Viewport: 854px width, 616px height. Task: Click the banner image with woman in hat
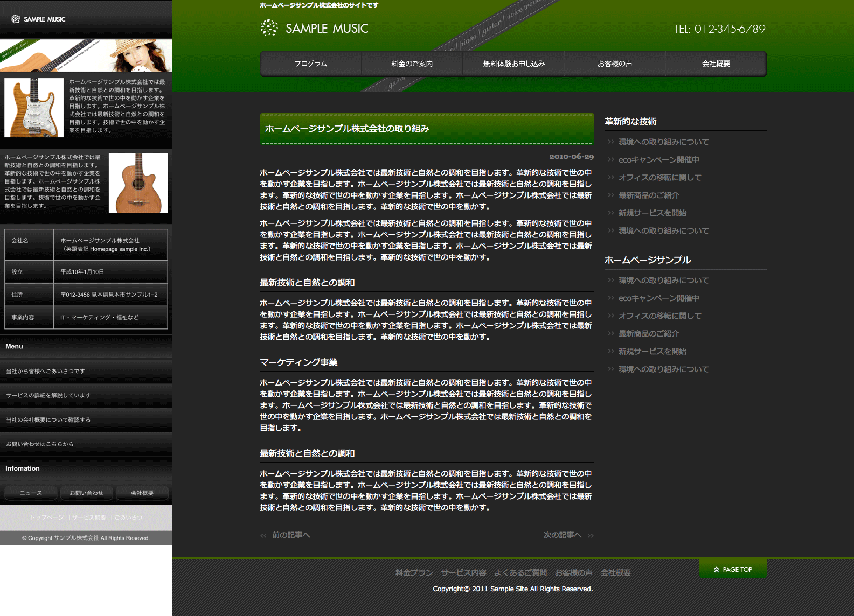86,55
